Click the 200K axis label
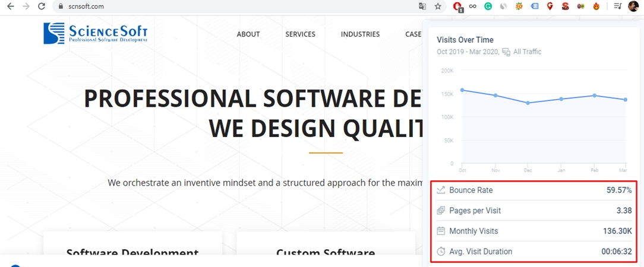This screenshot has height=267, width=644. [x=447, y=71]
